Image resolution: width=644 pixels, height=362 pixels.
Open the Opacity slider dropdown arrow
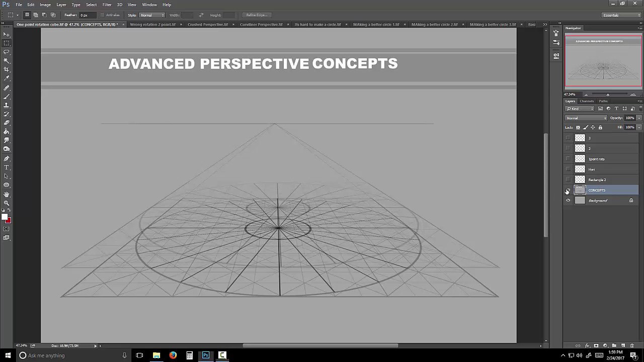(x=639, y=118)
